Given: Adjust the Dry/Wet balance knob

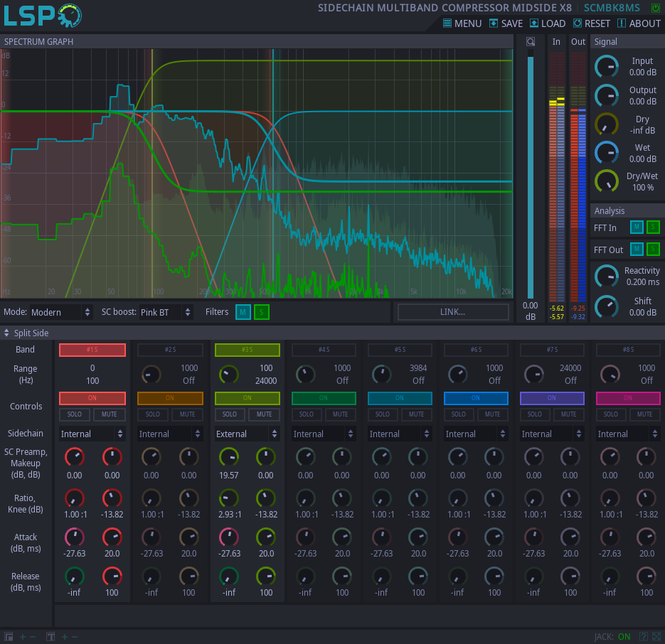Looking at the screenshot, I should coord(607,181).
